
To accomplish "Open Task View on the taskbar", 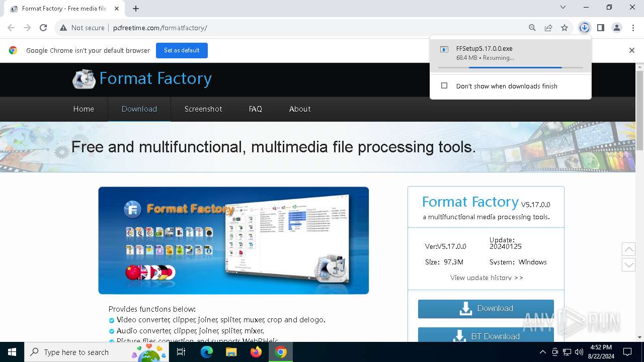I will pos(181,352).
